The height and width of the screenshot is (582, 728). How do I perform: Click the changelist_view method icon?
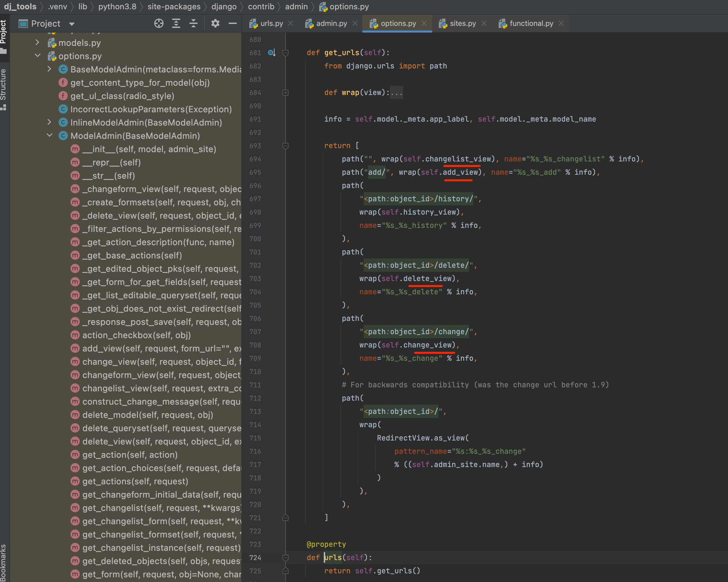tap(75, 388)
